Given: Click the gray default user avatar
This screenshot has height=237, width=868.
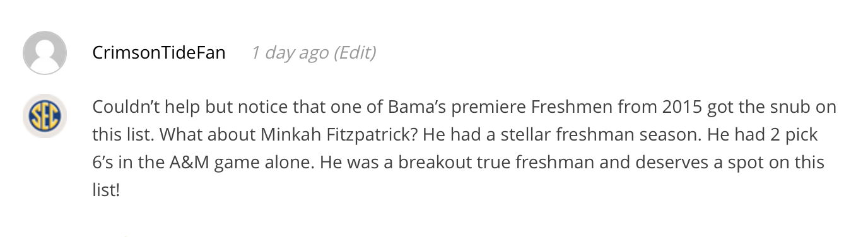Looking at the screenshot, I should coord(45,53).
